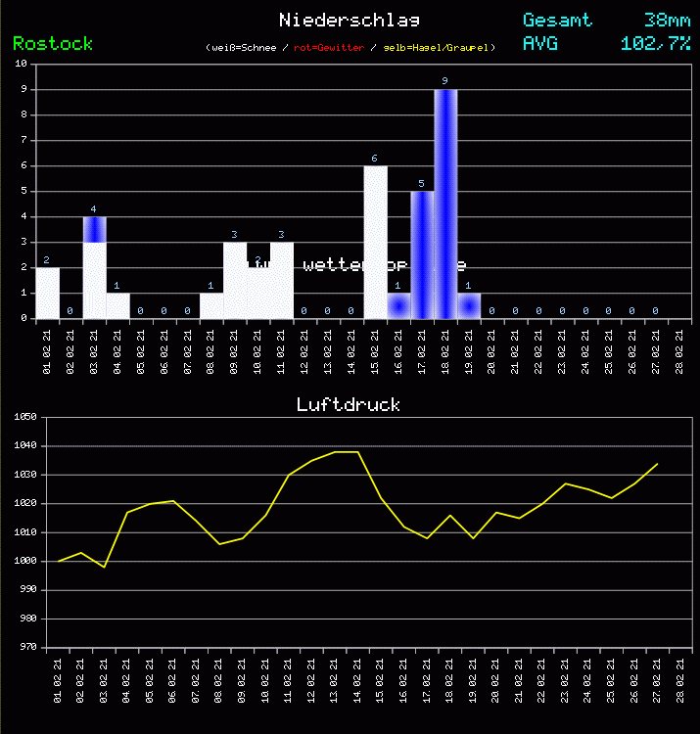Click the weiß=Schnee legend entry

tap(243, 47)
